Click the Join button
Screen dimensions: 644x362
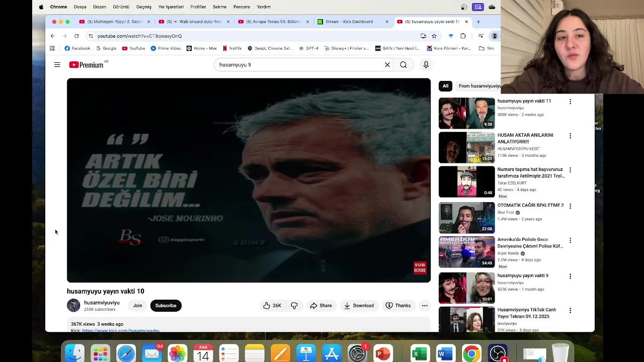137,306
